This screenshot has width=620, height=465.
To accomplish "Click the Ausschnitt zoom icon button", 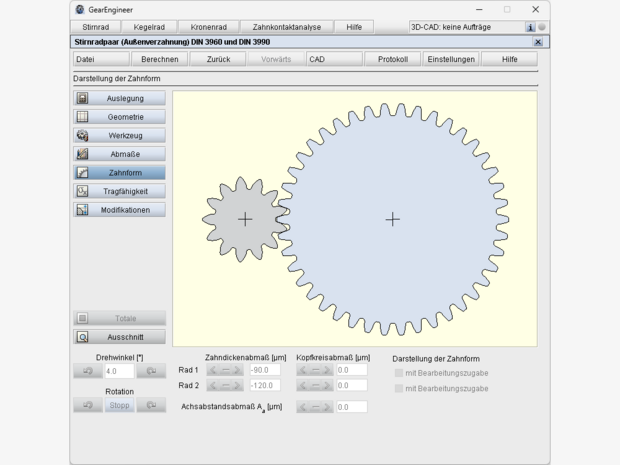I will 83,337.
